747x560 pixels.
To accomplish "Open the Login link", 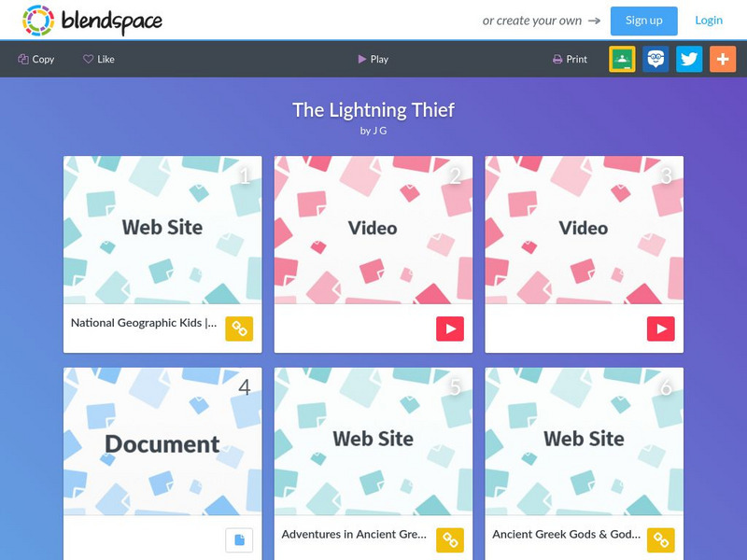I will click(709, 21).
